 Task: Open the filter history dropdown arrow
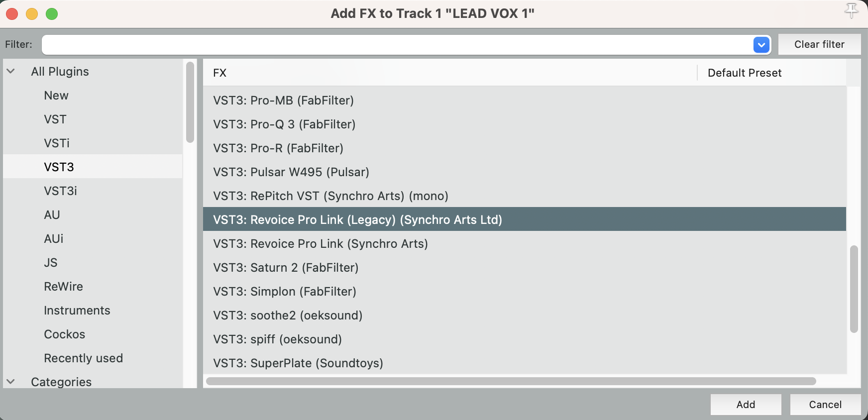(x=761, y=45)
